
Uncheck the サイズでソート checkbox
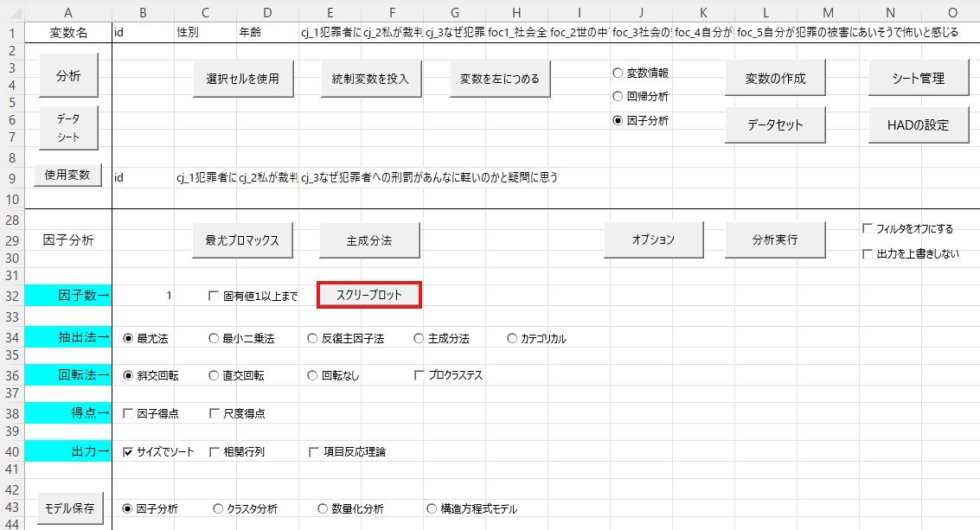click(129, 451)
